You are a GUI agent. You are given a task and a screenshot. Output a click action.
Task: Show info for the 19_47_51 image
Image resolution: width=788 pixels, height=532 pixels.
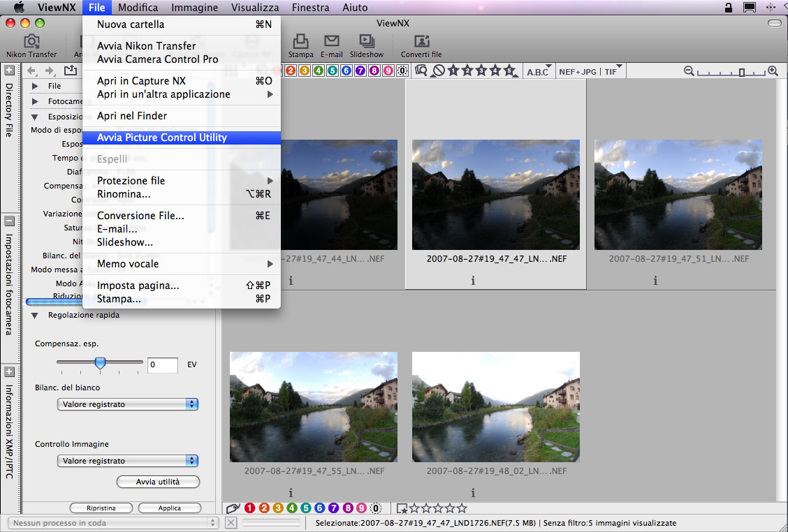pyautogui.click(x=655, y=281)
